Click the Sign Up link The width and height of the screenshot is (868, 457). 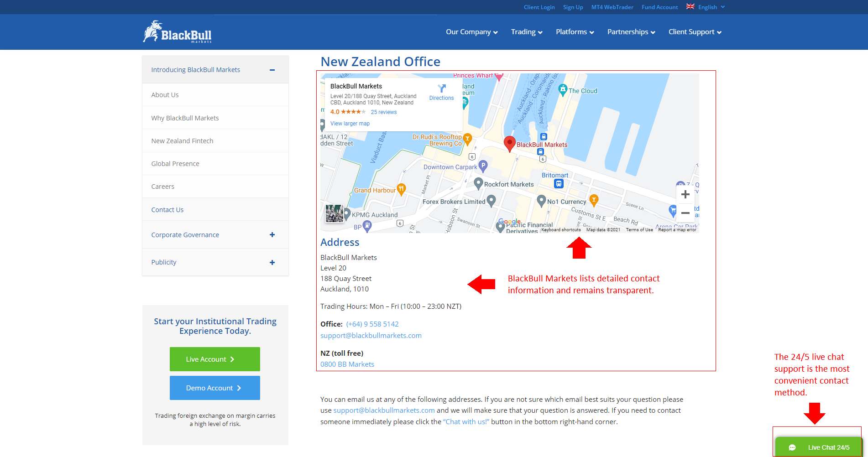[573, 7]
